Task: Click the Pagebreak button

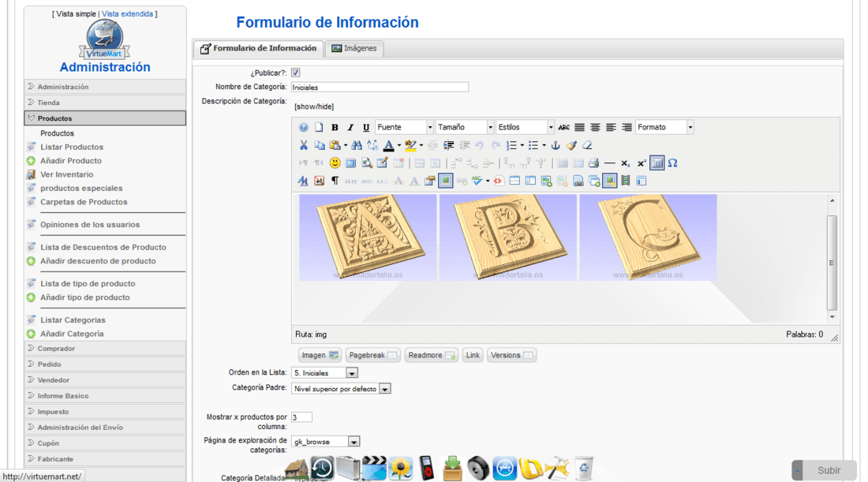Action: click(373, 355)
